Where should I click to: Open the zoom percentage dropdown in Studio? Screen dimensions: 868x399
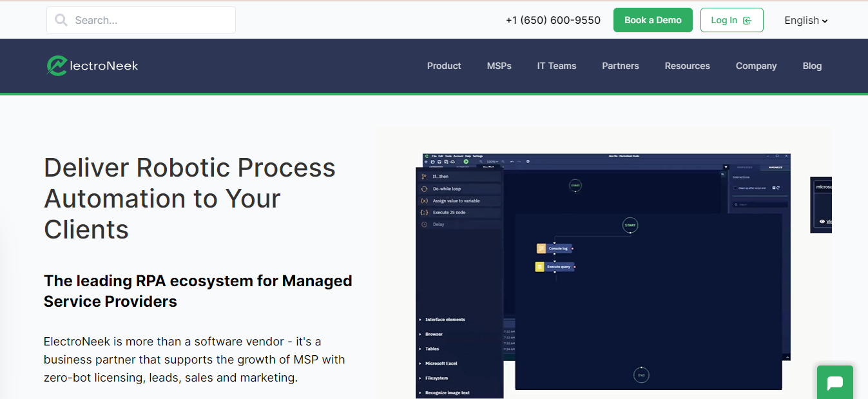493,161
